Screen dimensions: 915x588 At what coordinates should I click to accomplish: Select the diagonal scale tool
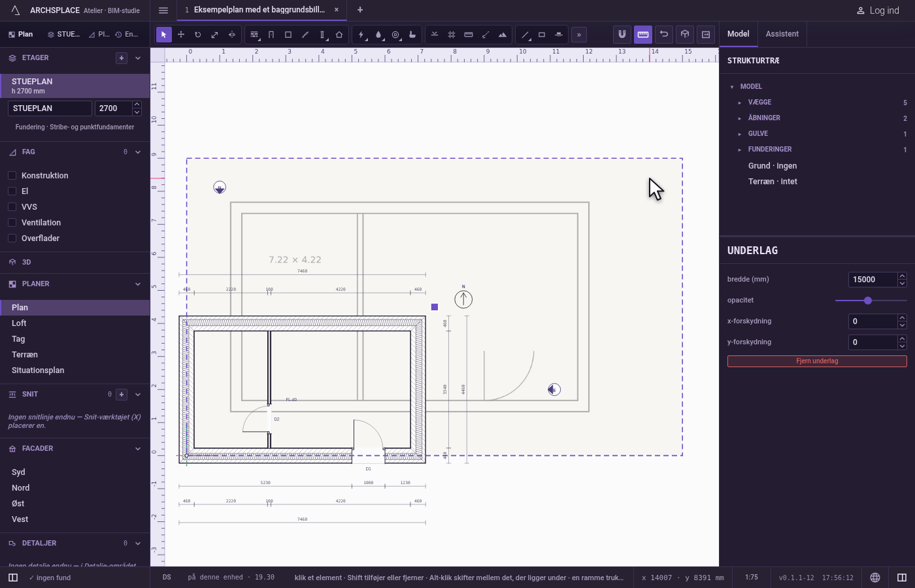tap(215, 35)
